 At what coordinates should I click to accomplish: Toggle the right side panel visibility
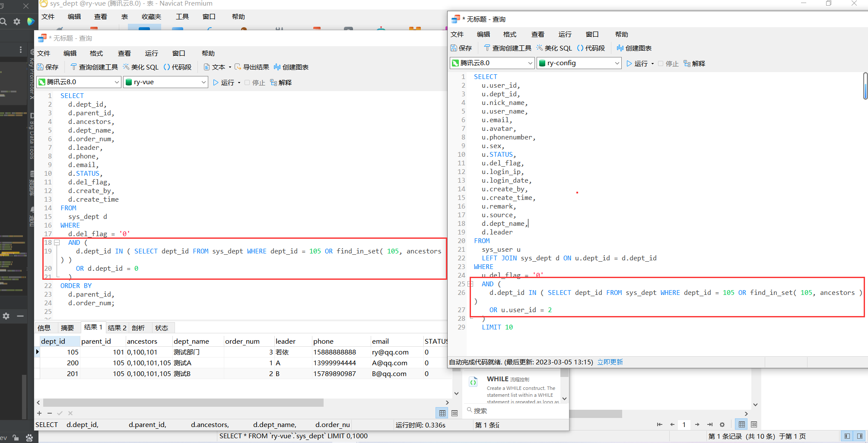[859, 436]
